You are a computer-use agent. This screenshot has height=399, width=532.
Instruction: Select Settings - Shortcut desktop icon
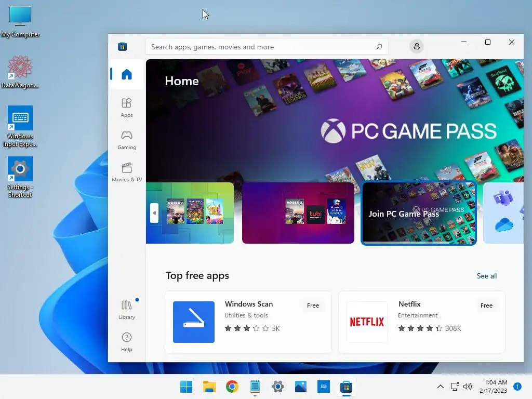[20, 177]
